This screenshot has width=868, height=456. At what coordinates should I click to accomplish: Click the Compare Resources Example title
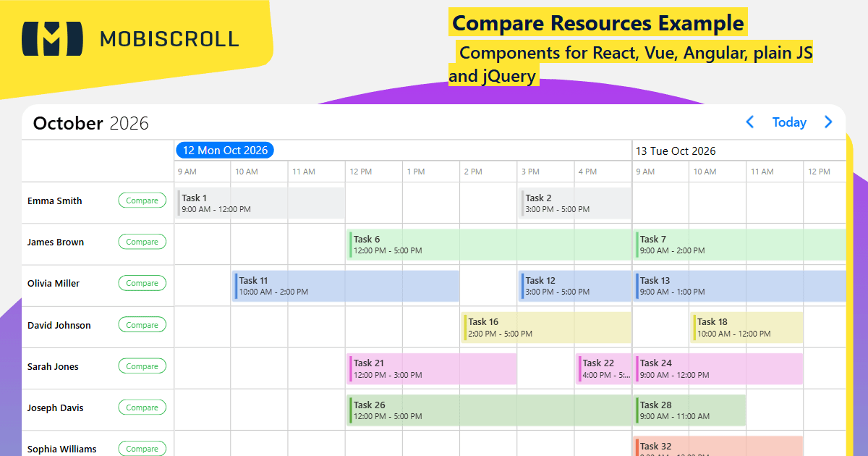point(598,23)
